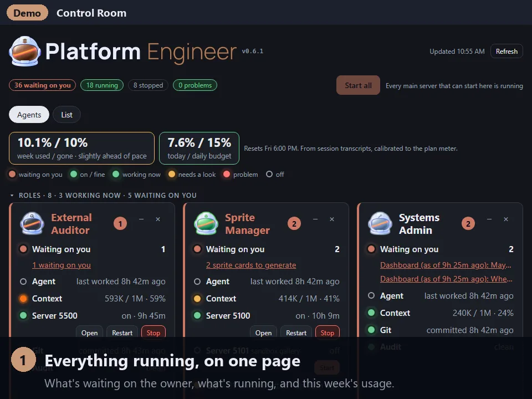Click External Auditor's orange Context status dot
532x399 pixels.
click(23, 299)
